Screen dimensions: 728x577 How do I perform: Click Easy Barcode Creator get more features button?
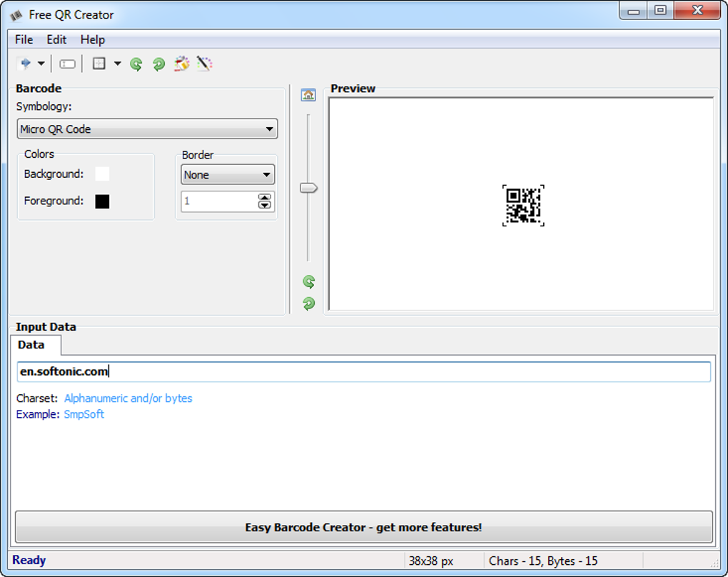363,527
